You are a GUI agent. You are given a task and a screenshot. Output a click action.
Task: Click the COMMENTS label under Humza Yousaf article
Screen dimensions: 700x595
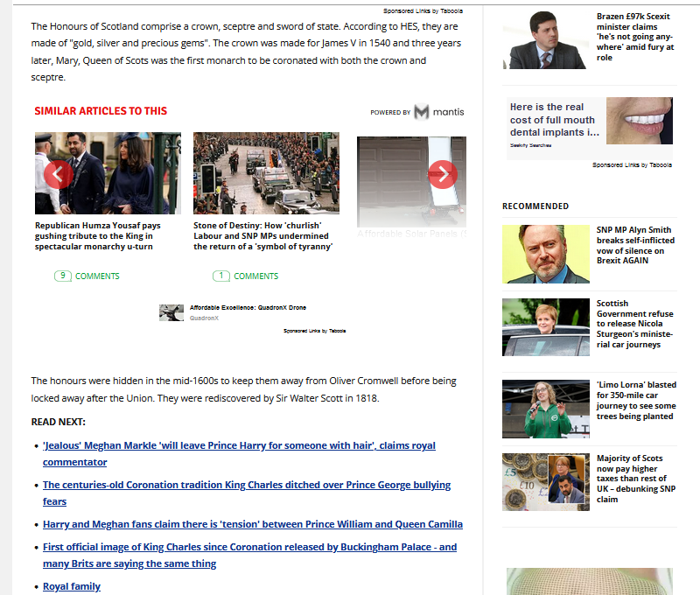tap(97, 276)
